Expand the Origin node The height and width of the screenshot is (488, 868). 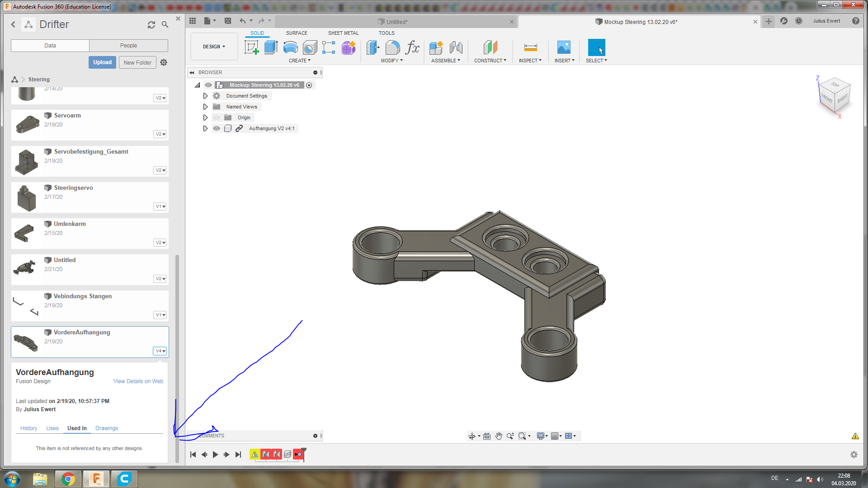pyautogui.click(x=205, y=117)
